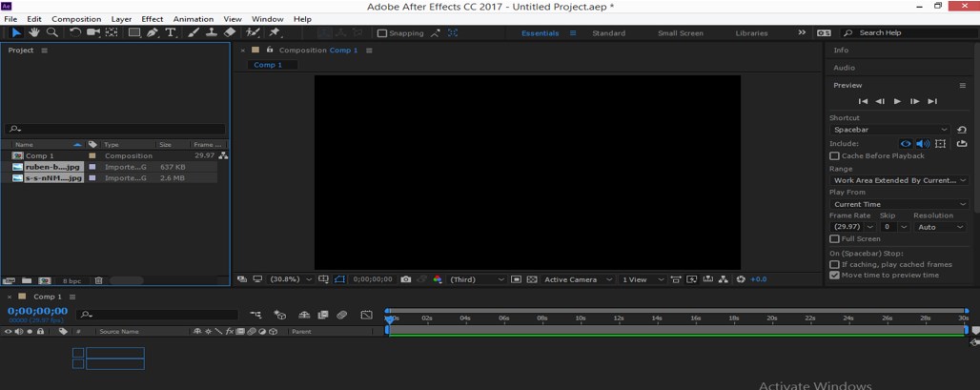This screenshot has width=980, height=390.
Task: Select the Horizontal Type tool
Action: 170,32
